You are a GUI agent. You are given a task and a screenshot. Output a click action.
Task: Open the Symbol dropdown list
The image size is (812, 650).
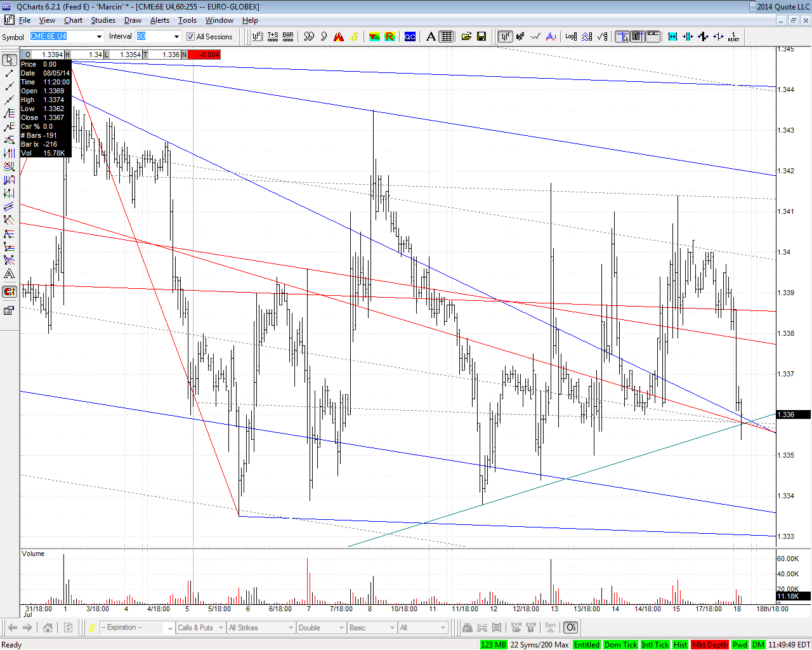[99, 37]
